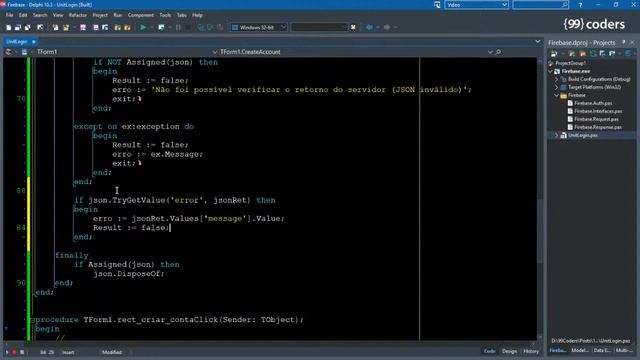Collapse the Firebase folder node
The width and height of the screenshot is (640, 360).
[556, 96]
